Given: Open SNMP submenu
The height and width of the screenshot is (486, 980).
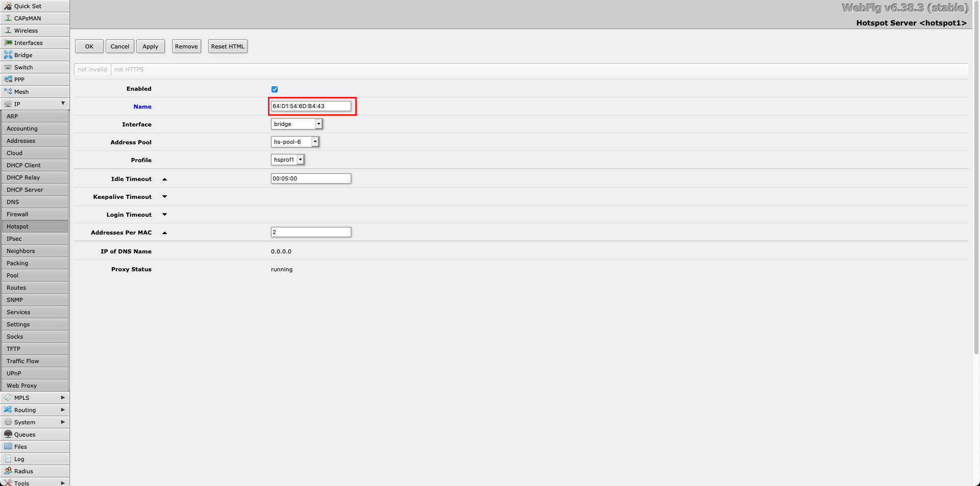Looking at the screenshot, I should coord(35,300).
